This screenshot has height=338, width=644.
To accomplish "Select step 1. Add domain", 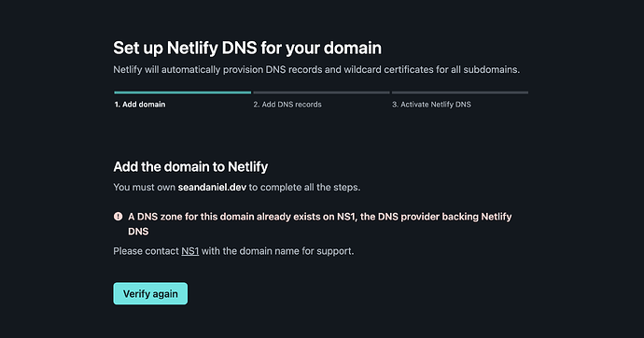I will click(x=140, y=105).
